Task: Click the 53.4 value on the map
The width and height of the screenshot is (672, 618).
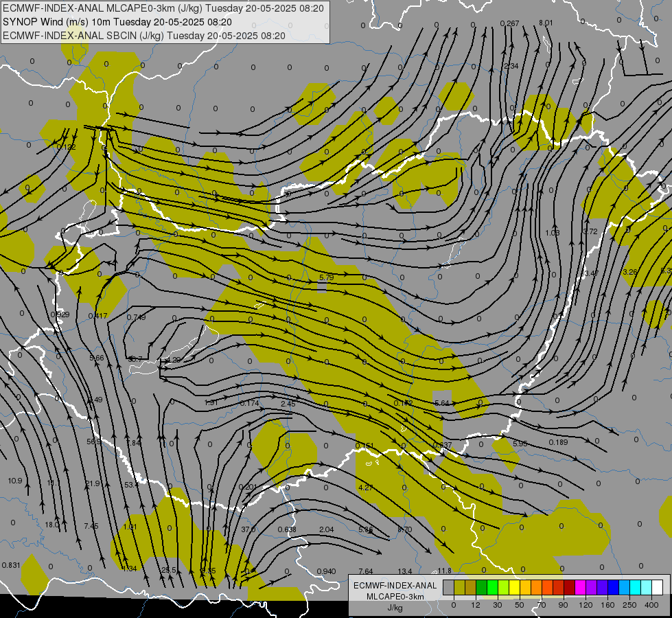Action: point(132,485)
